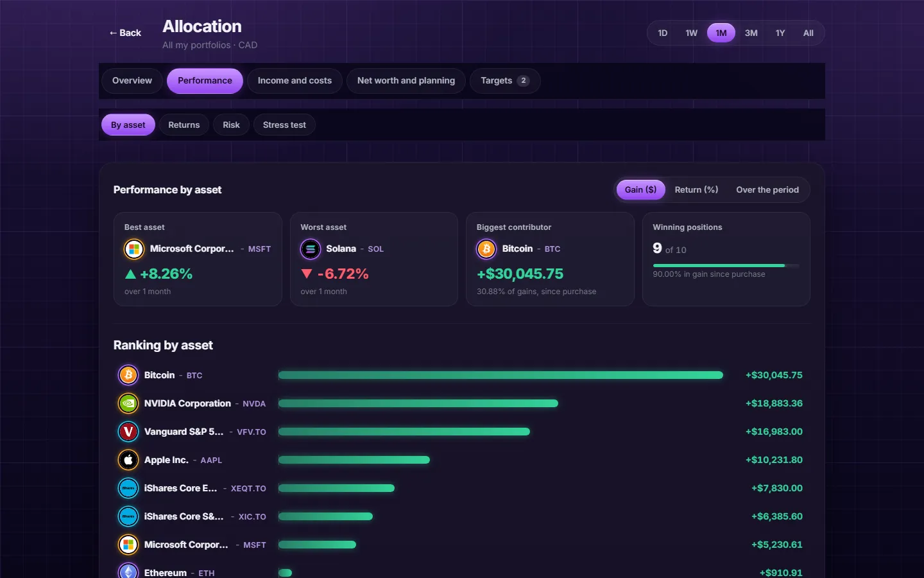Click the +$7,830.00 gain value
The image size is (924, 578).
click(777, 488)
